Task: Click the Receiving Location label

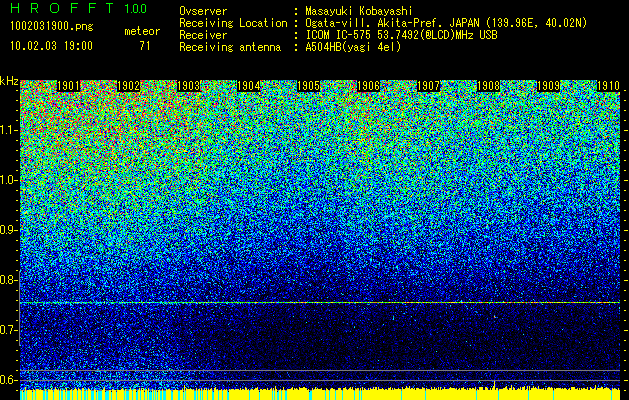Action: click(233, 23)
